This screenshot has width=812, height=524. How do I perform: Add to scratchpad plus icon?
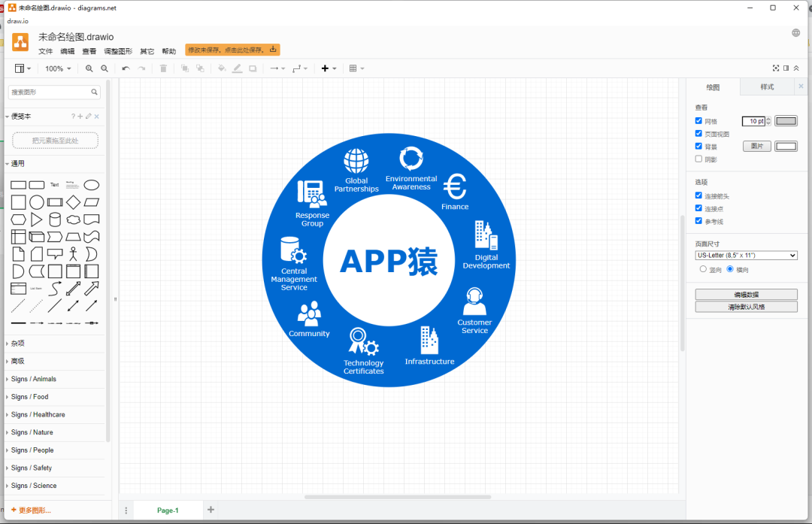80,117
